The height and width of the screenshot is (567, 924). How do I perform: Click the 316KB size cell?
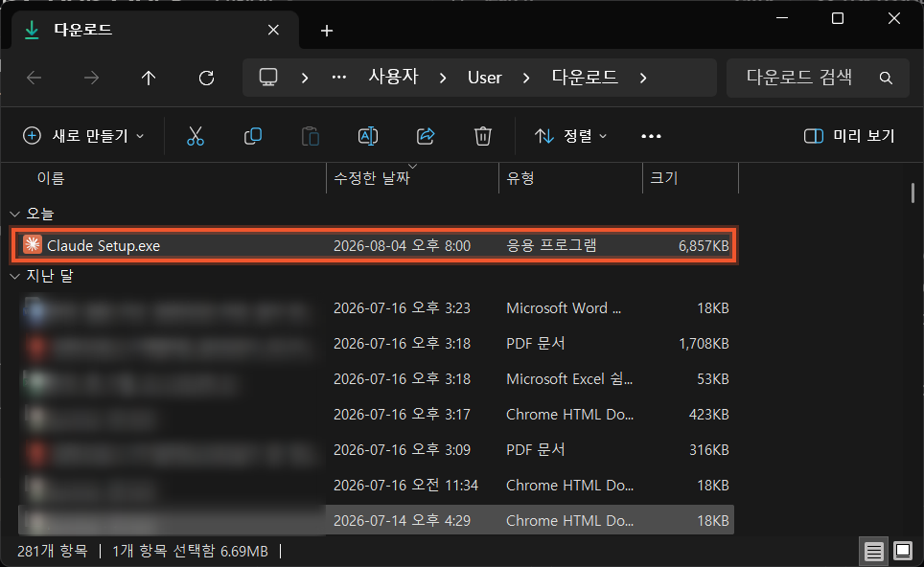(709, 450)
